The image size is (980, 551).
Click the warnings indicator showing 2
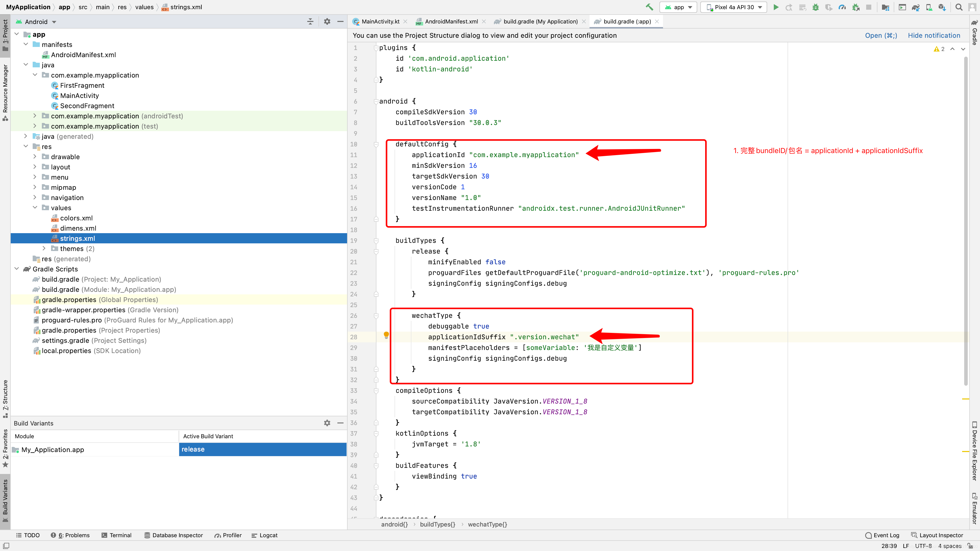(939, 49)
